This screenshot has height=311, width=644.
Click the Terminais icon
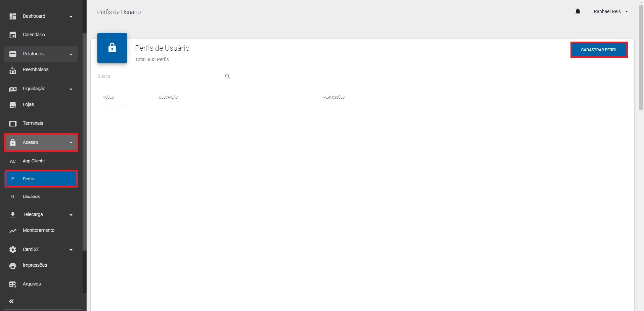point(13,123)
